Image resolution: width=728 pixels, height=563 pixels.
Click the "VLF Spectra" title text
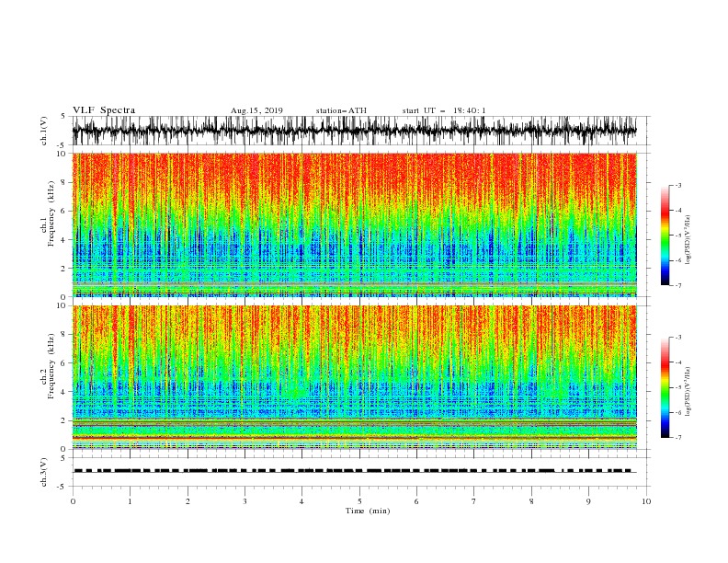point(104,110)
